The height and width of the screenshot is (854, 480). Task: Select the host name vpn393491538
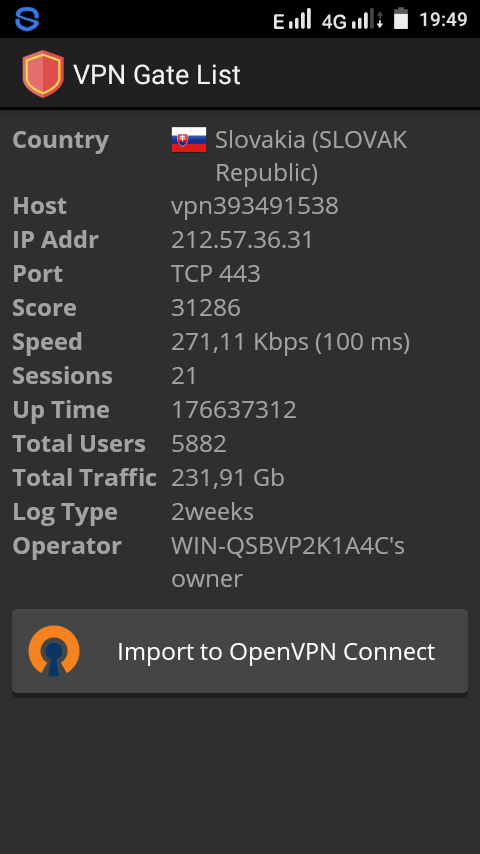(255, 206)
